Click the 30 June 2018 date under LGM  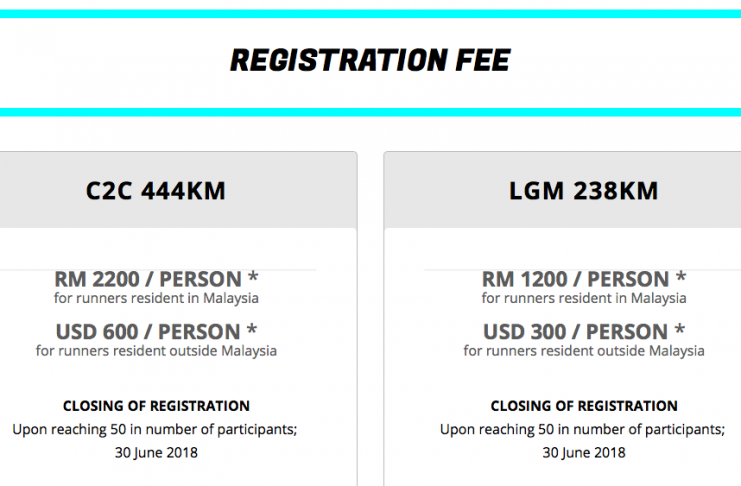(584, 452)
